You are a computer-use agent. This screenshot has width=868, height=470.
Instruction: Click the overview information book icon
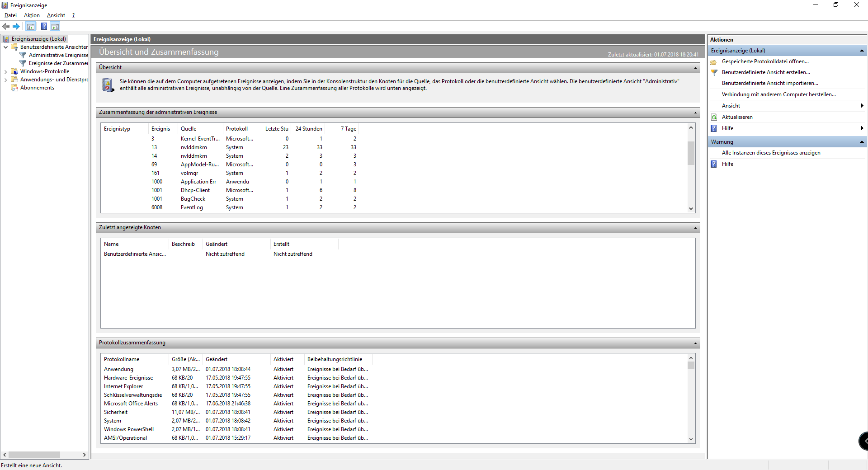tap(108, 85)
